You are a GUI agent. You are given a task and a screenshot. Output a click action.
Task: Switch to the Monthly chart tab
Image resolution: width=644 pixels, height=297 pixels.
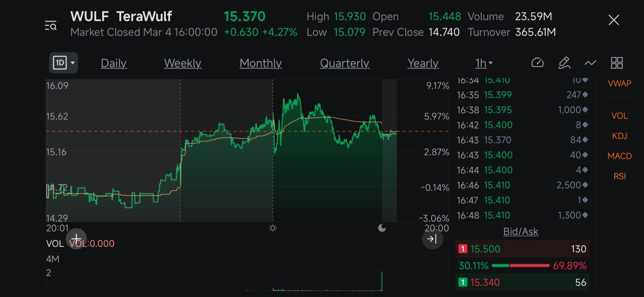coord(261,64)
